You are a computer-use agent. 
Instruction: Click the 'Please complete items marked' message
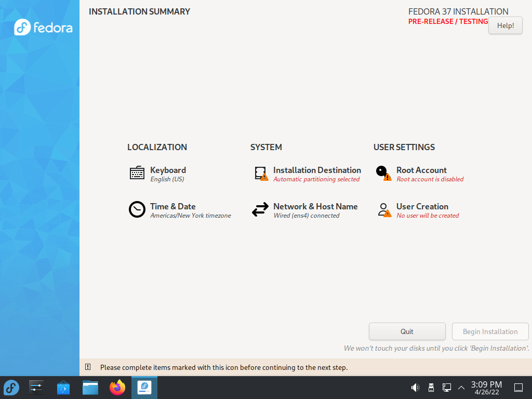pyautogui.click(x=223, y=367)
